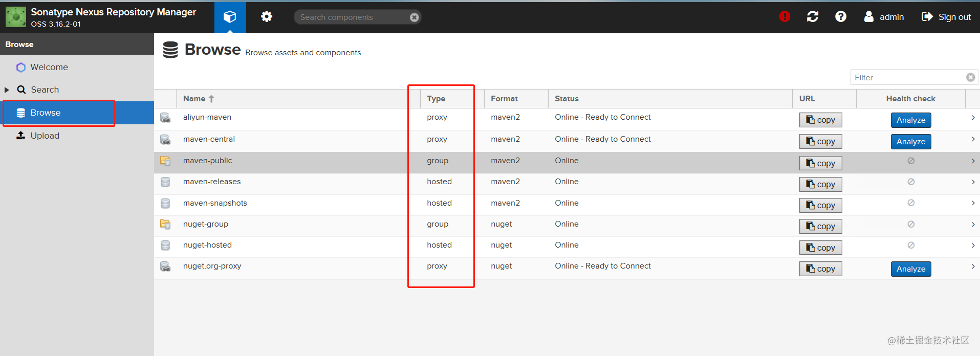The height and width of the screenshot is (356, 980).
Task: Copy URL for maven-central
Action: [x=820, y=141]
